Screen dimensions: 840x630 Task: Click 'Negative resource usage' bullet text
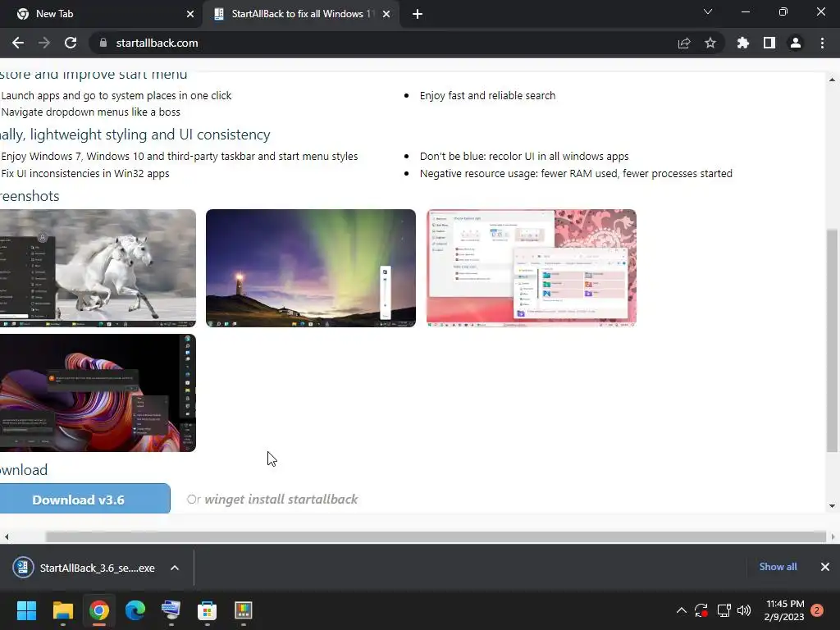point(576,174)
